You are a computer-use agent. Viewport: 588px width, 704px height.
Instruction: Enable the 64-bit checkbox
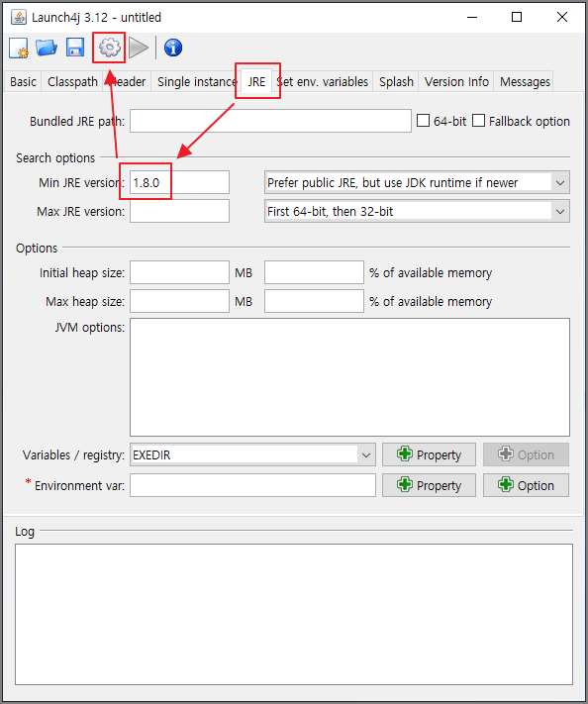(x=423, y=121)
